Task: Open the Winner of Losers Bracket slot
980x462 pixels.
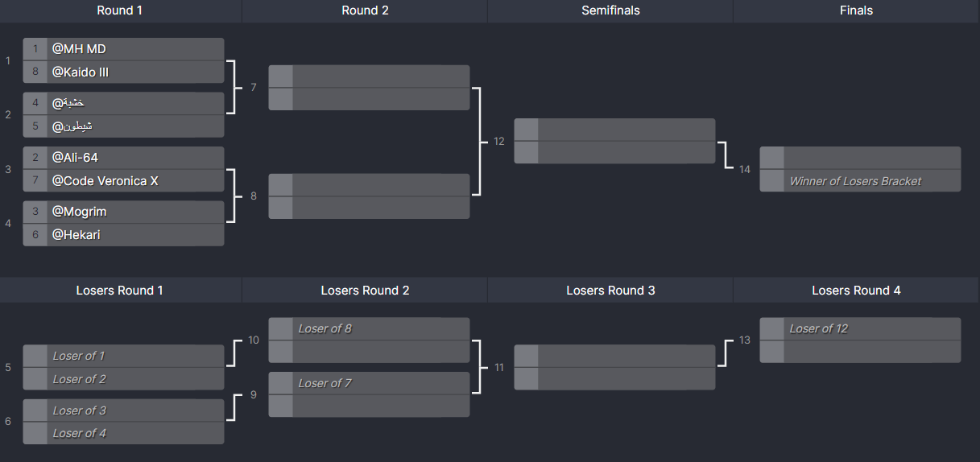Action: coord(860,181)
